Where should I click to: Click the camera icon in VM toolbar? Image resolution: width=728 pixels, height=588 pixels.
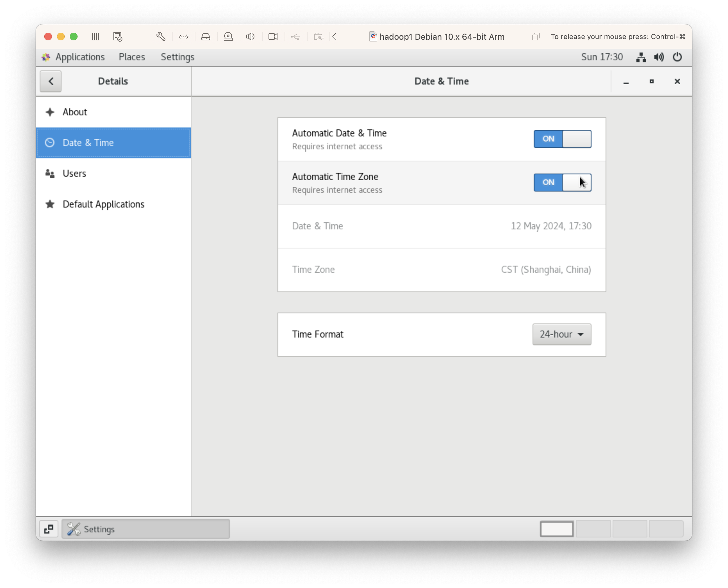[273, 37]
